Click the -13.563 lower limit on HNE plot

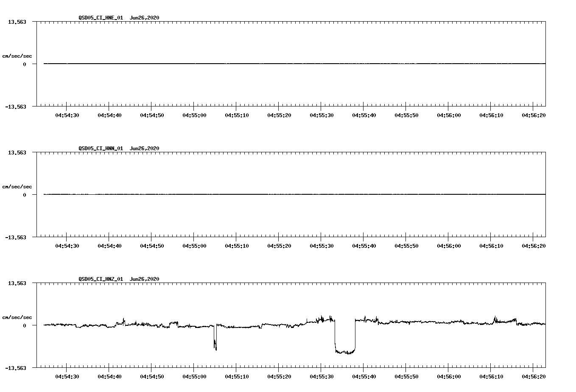point(16,107)
